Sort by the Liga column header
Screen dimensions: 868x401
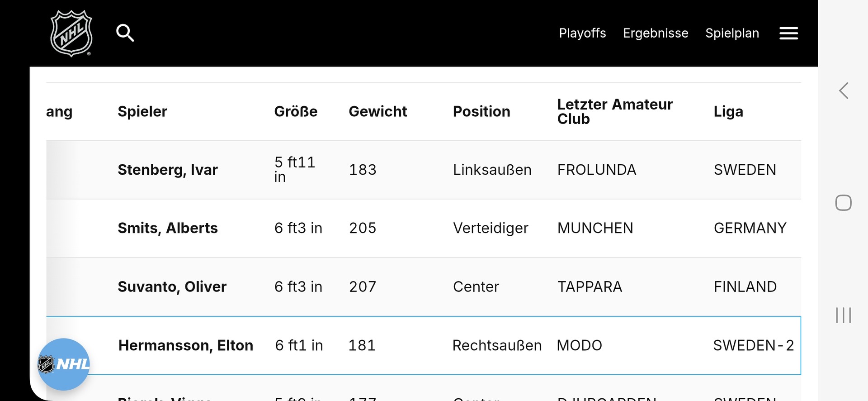click(x=728, y=111)
